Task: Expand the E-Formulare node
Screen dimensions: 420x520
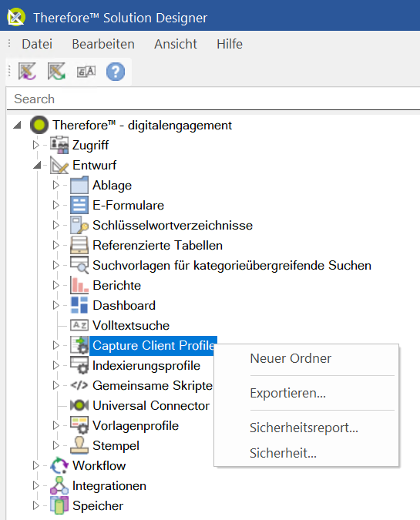Action: [55, 205]
